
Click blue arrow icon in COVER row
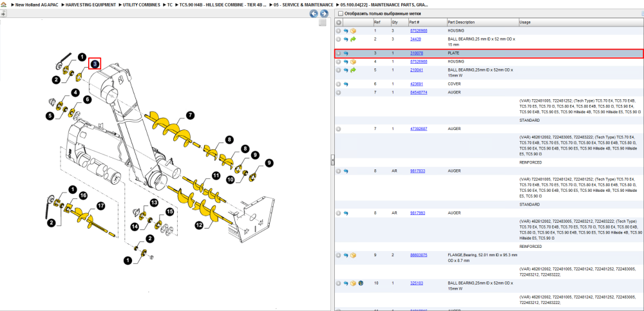coord(346,84)
